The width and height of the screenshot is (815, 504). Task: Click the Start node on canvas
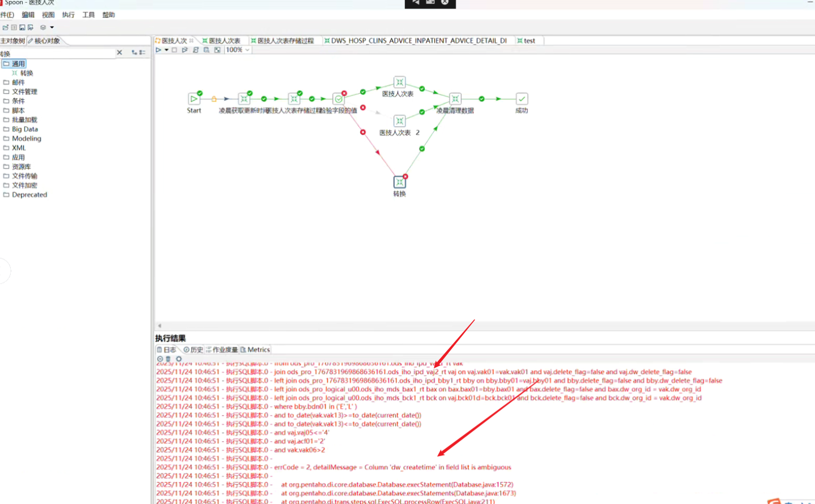coord(194,99)
